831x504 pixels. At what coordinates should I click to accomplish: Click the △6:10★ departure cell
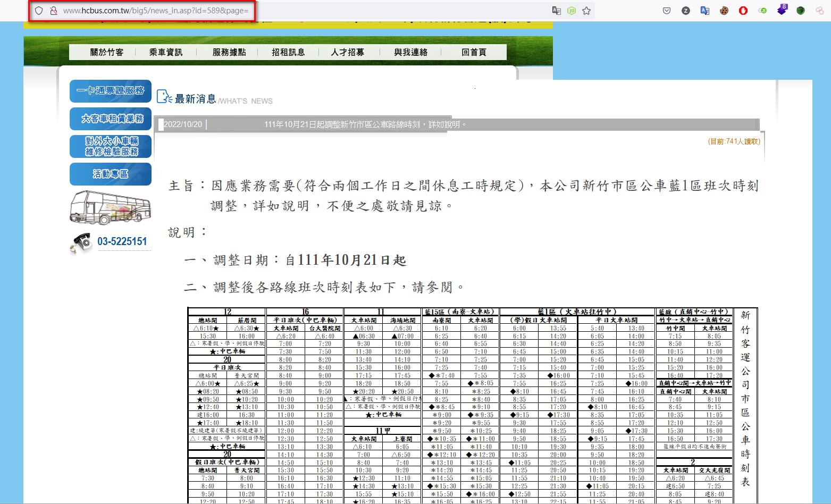207,329
